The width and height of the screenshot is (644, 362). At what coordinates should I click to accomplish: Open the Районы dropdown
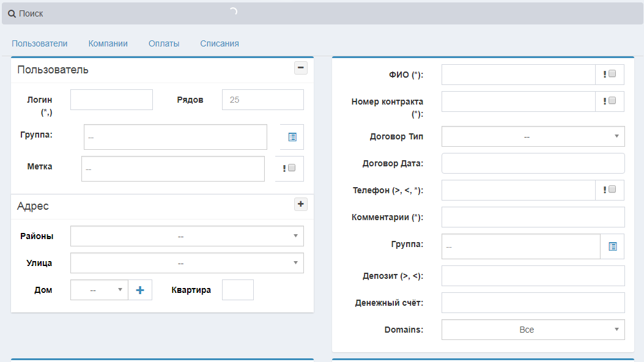click(x=187, y=236)
